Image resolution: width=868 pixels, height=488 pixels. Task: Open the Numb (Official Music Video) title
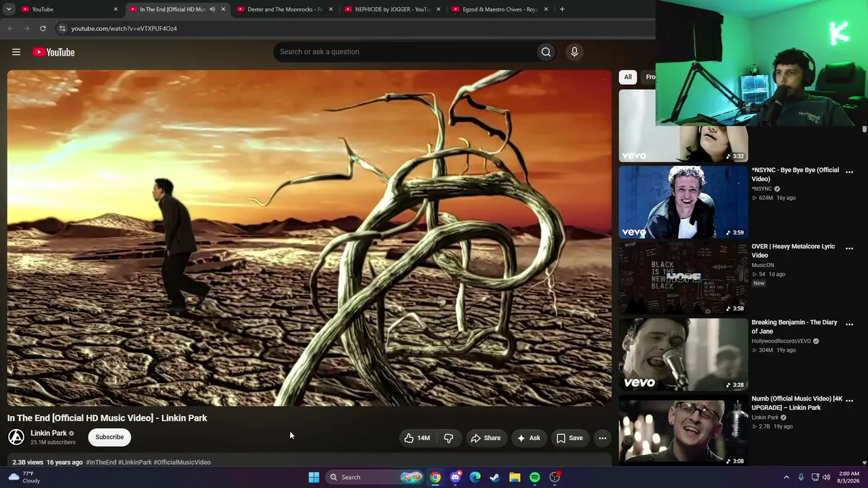click(797, 403)
